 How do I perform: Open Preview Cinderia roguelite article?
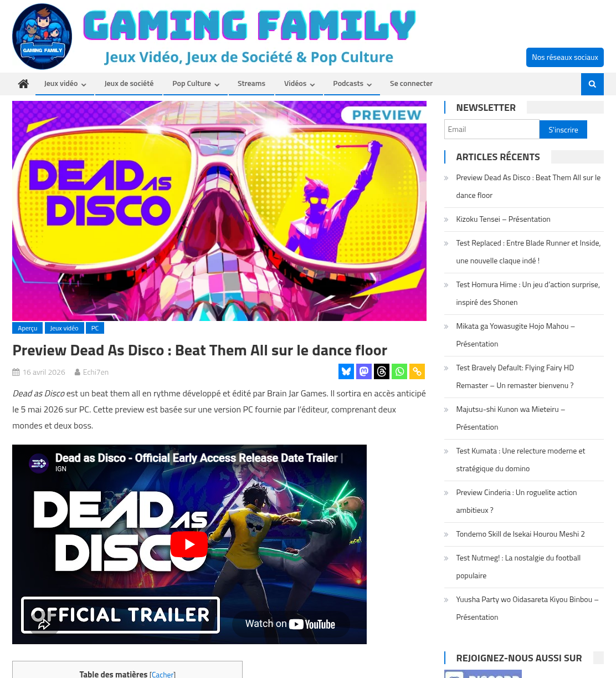point(516,501)
